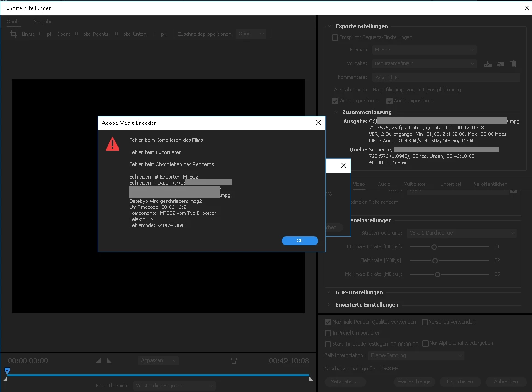Click the Ausgabename file name link
This screenshot has width=532, height=392.
(417, 90)
